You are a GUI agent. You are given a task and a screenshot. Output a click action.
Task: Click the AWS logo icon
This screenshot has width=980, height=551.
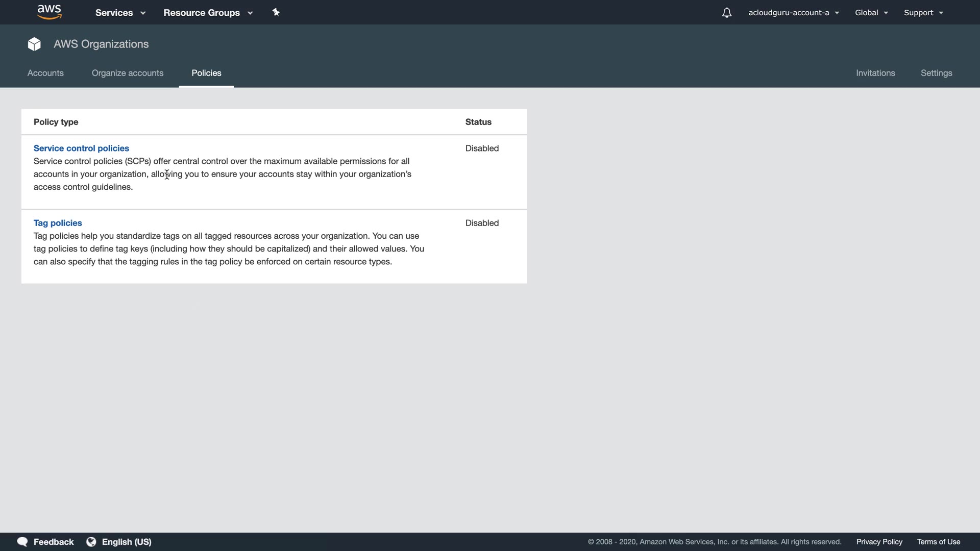click(50, 12)
